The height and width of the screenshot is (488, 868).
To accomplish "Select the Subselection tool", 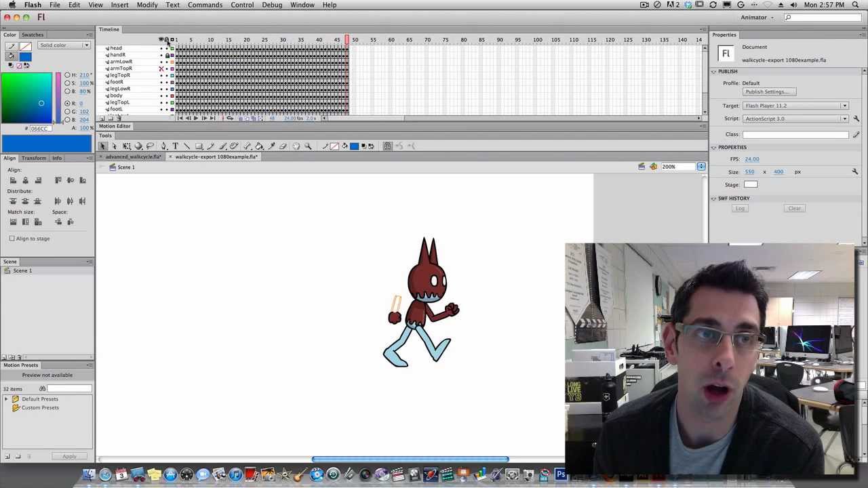I will 114,146.
